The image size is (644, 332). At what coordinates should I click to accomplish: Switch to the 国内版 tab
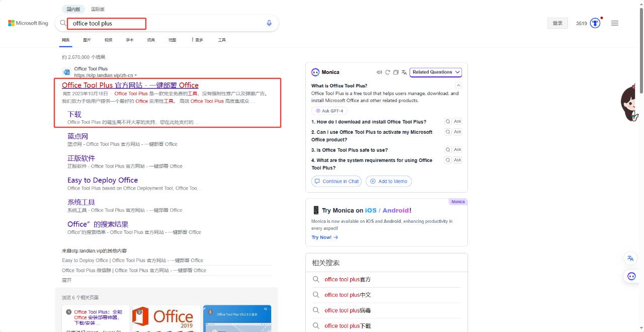73,9
